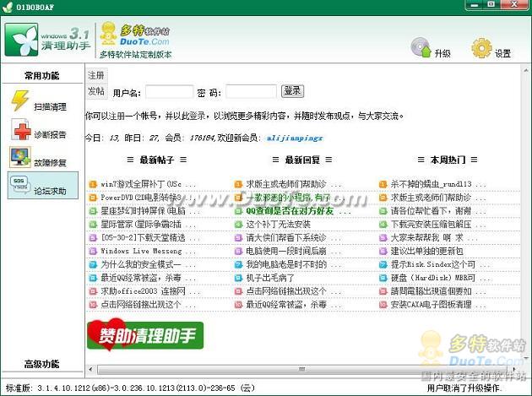Click the 登录 button
The image size is (532, 396).
click(x=292, y=91)
